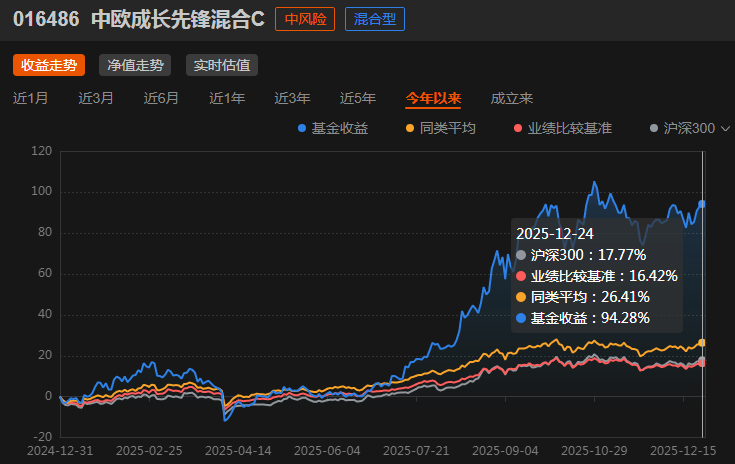This screenshot has width=735, height=464.
Task: Click y-axis label 40
Action: 45,314
